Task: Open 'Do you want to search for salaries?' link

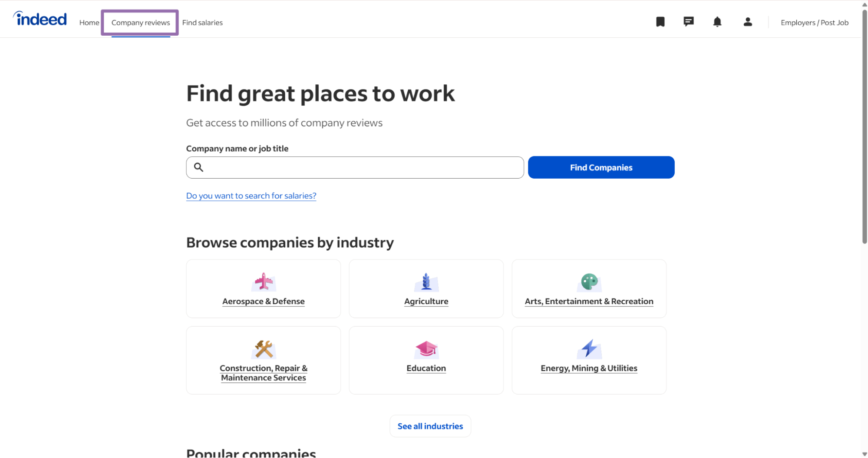Action: (x=251, y=196)
